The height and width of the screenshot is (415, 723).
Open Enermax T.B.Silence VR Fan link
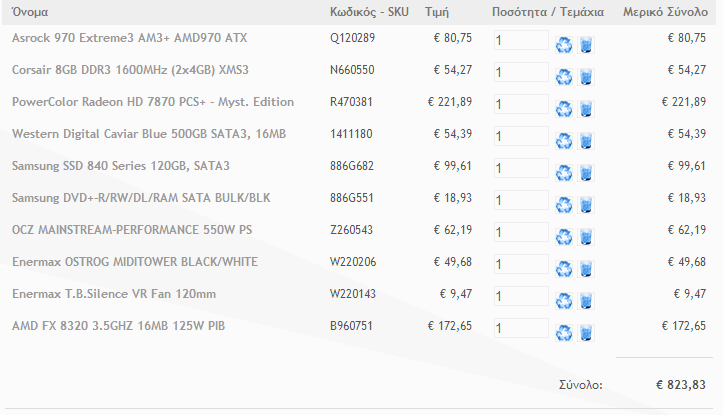click(114, 294)
